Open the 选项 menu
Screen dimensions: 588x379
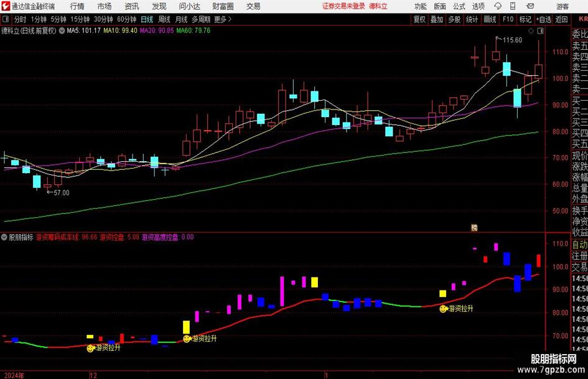478,6
